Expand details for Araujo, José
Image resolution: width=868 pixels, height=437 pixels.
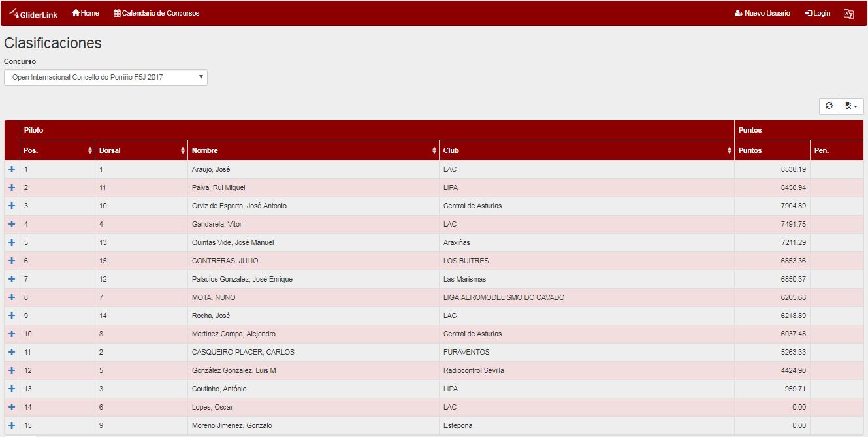12,169
